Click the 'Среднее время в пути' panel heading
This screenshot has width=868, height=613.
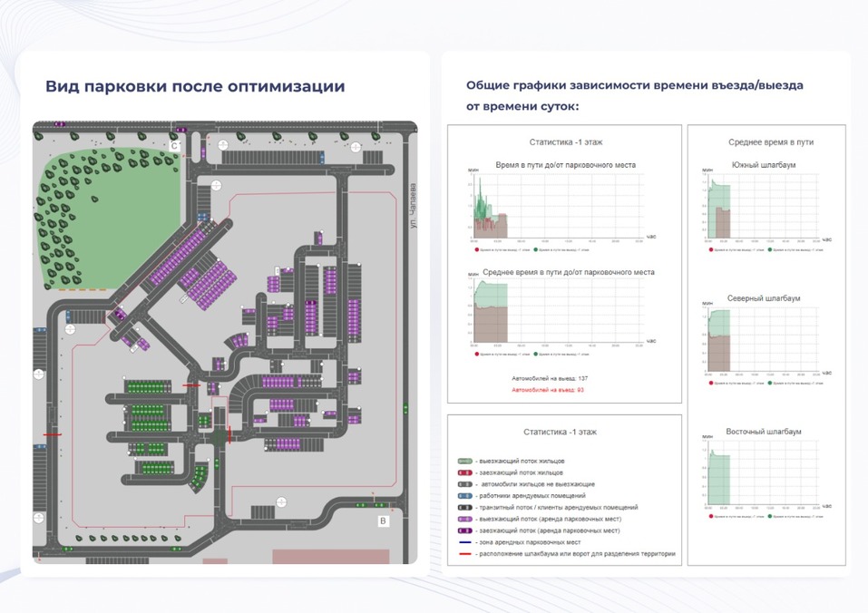tap(770, 142)
